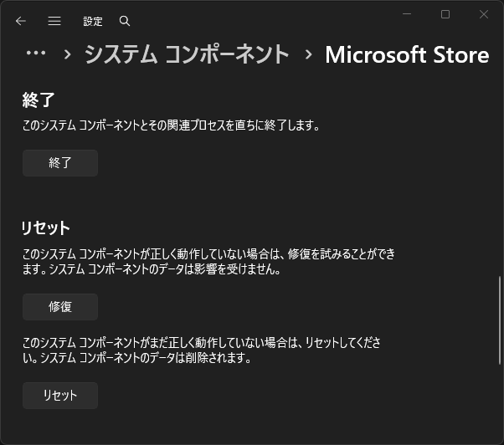Go back with the back arrow
The width and height of the screenshot is (504, 445).
click(x=21, y=21)
